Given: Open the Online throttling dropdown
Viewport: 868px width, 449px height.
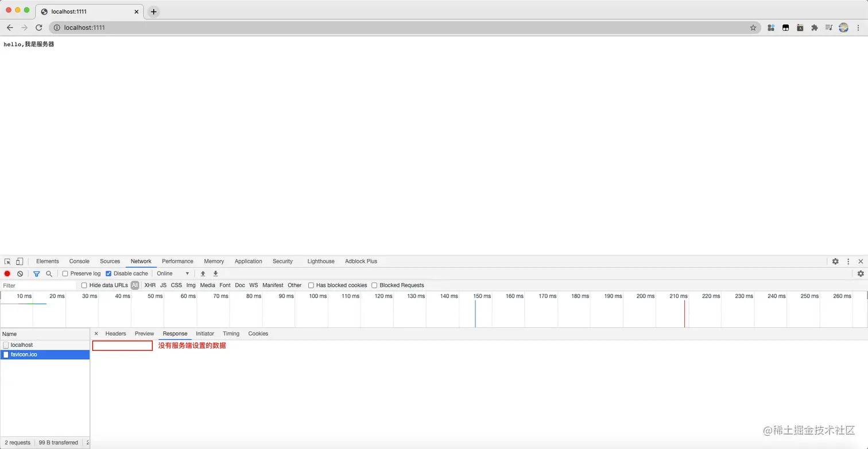Looking at the screenshot, I should coord(173,274).
